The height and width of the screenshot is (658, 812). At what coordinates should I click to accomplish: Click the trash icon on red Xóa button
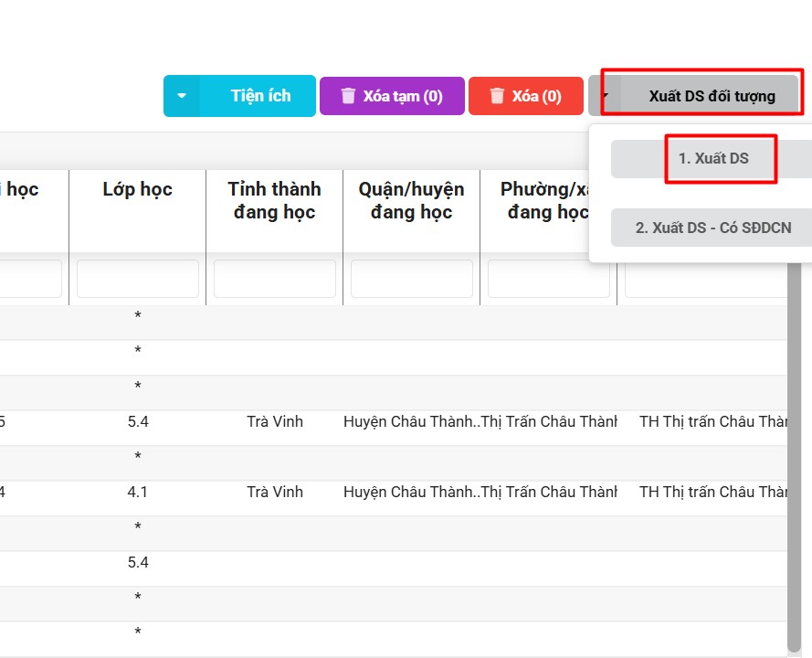[497, 96]
